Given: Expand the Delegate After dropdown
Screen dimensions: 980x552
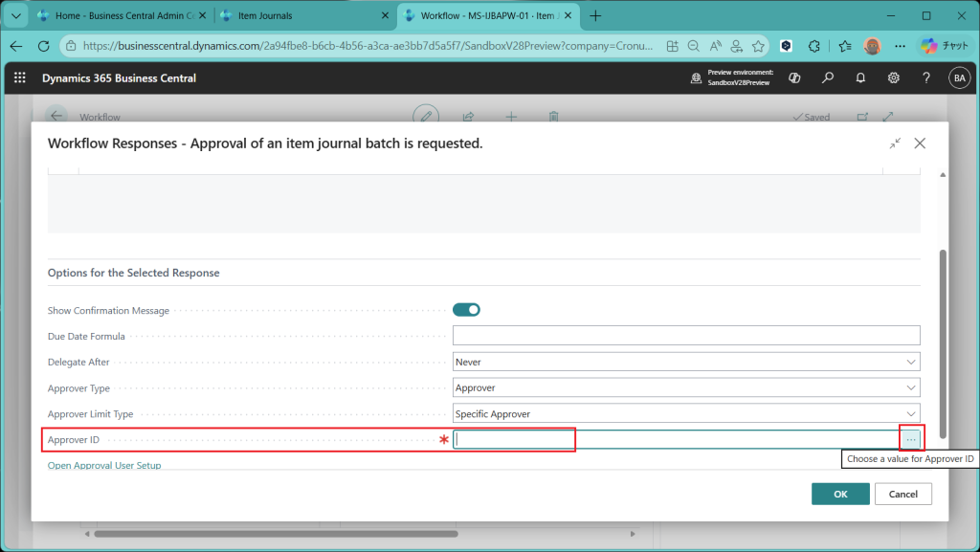Looking at the screenshot, I should pos(685,363).
